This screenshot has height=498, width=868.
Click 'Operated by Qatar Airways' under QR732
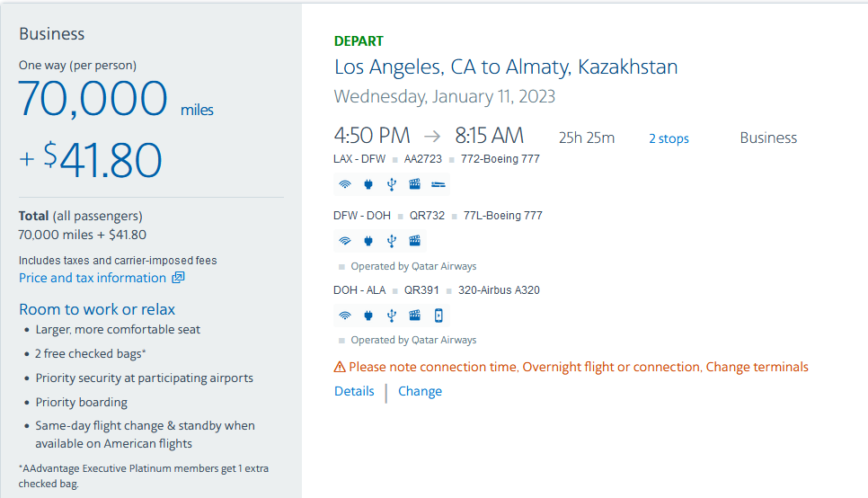tap(413, 266)
